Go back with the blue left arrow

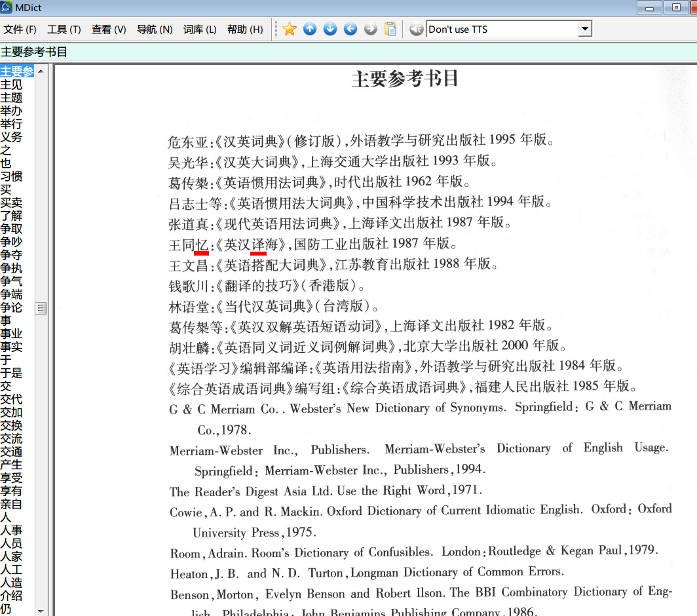pos(350,29)
